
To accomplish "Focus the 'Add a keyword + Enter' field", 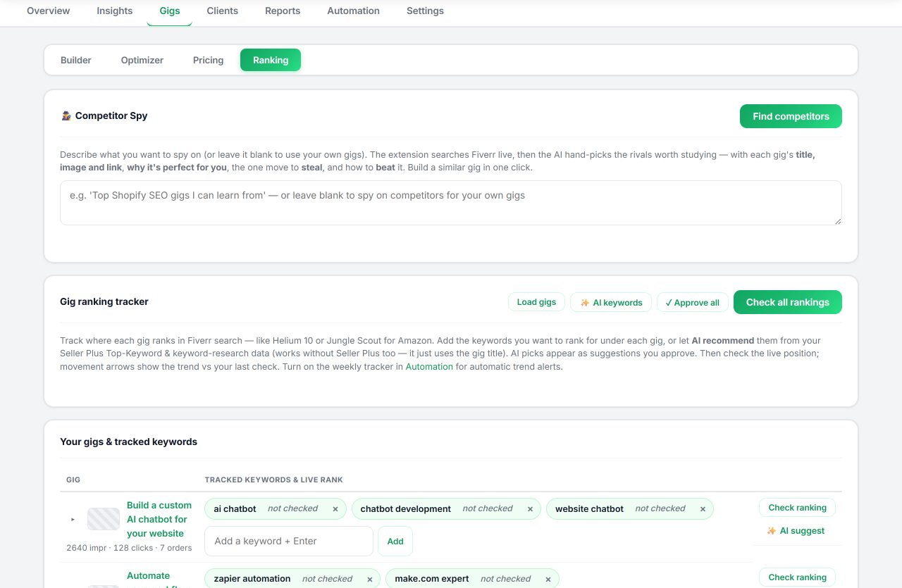I will (289, 541).
